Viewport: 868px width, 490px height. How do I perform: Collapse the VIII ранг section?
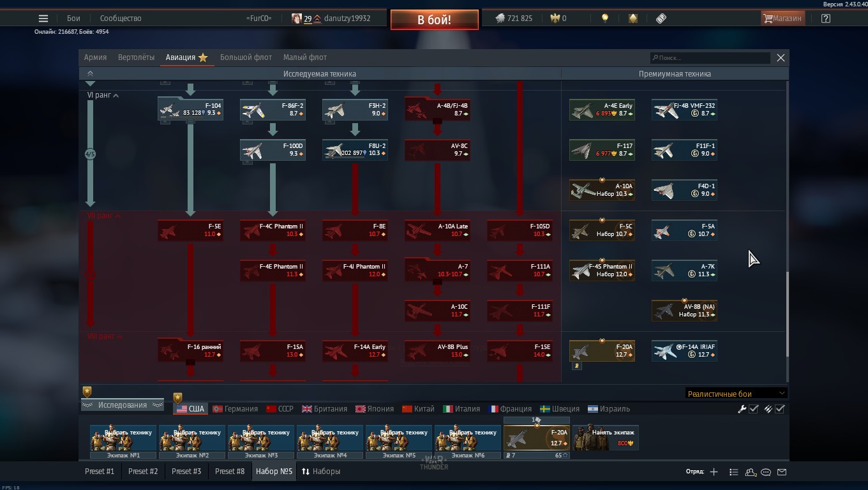pyautogui.click(x=105, y=336)
